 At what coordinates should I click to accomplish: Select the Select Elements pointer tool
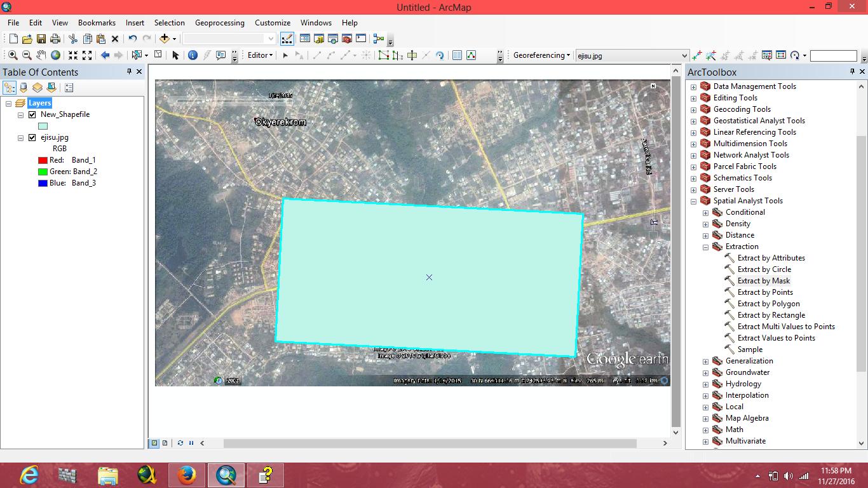[x=175, y=55]
